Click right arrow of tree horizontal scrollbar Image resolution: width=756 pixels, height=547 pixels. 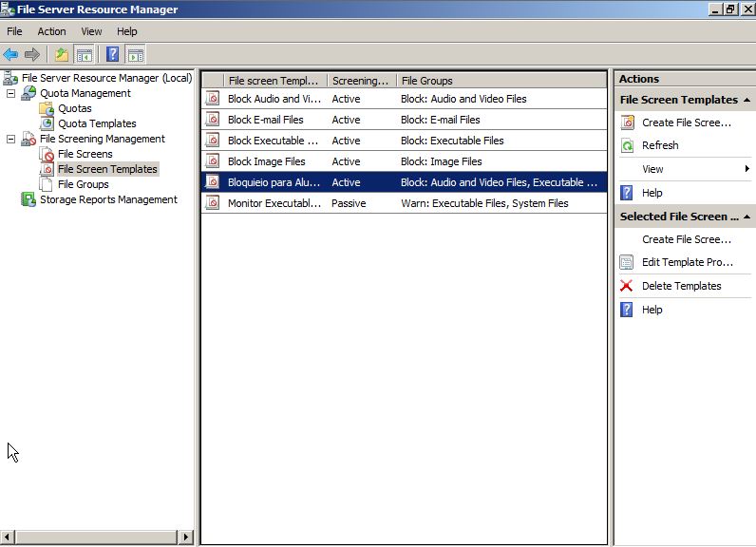186,537
